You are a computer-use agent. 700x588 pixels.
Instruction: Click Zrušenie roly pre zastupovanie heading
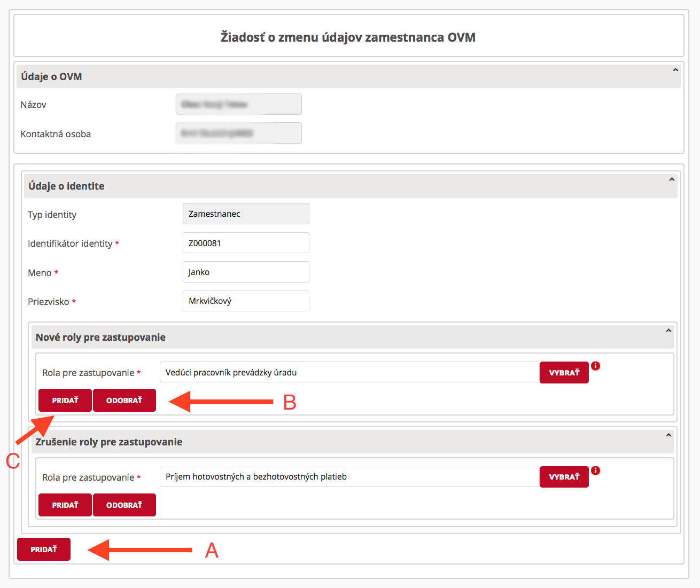click(x=109, y=442)
